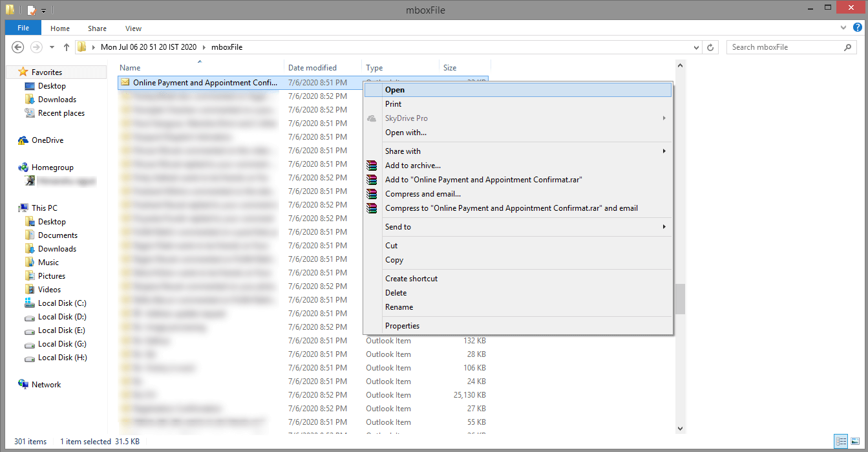The width and height of the screenshot is (868, 452).
Task: Click the Help question mark icon
Action: [x=858, y=27]
